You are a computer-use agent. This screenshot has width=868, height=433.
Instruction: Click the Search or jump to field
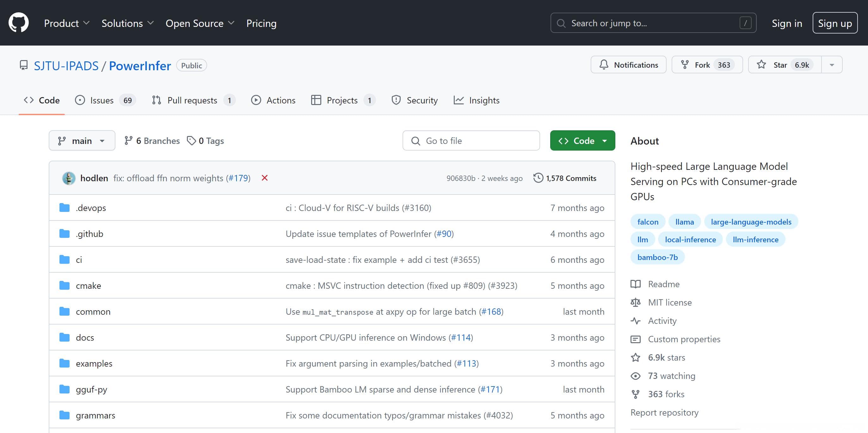point(653,23)
